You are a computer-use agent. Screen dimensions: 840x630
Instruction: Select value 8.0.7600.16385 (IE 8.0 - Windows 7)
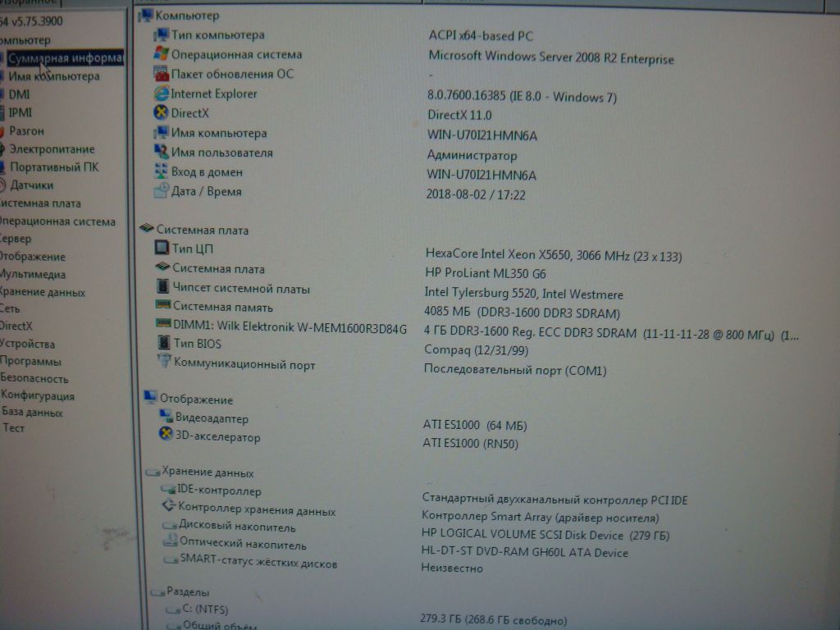[522, 97]
